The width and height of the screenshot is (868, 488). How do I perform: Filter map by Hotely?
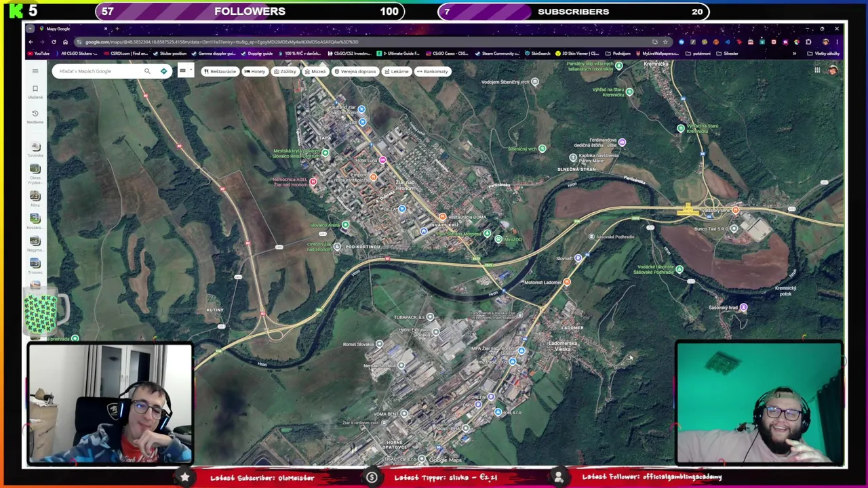pos(255,71)
